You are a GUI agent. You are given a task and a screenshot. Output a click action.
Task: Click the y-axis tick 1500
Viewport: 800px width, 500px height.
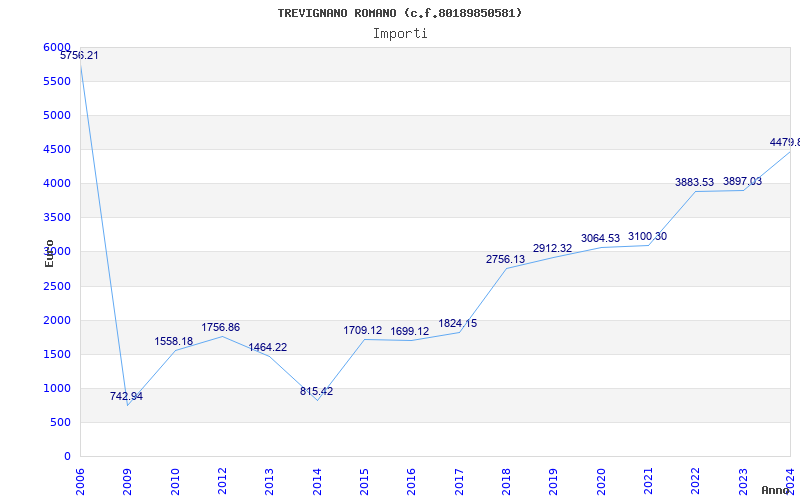pyautogui.click(x=57, y=355)
